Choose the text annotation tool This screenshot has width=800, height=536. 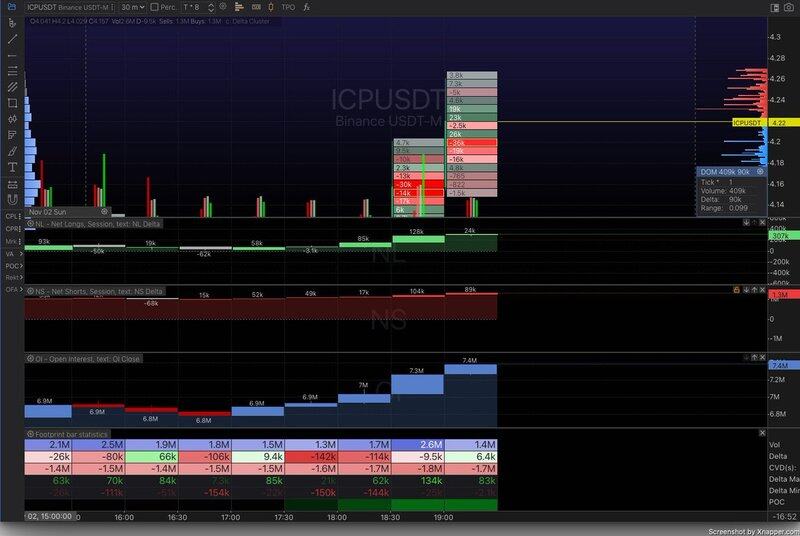click(11, 166)
